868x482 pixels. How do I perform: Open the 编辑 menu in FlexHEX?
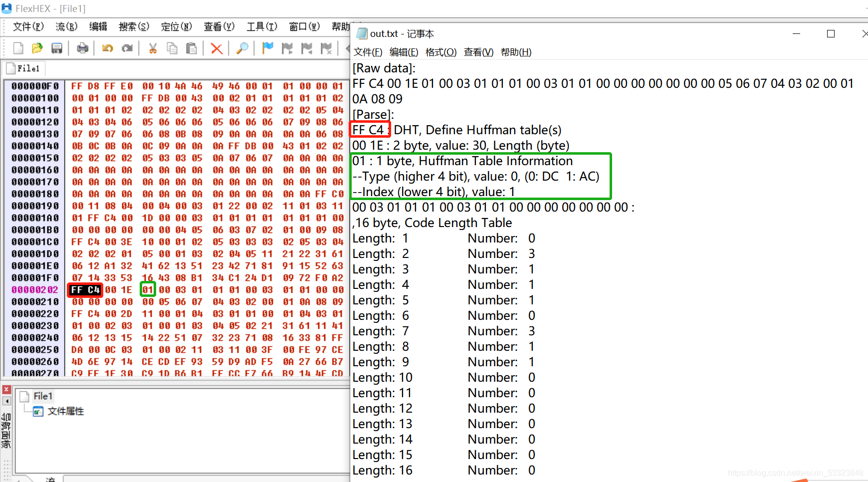tap(98, 26)
